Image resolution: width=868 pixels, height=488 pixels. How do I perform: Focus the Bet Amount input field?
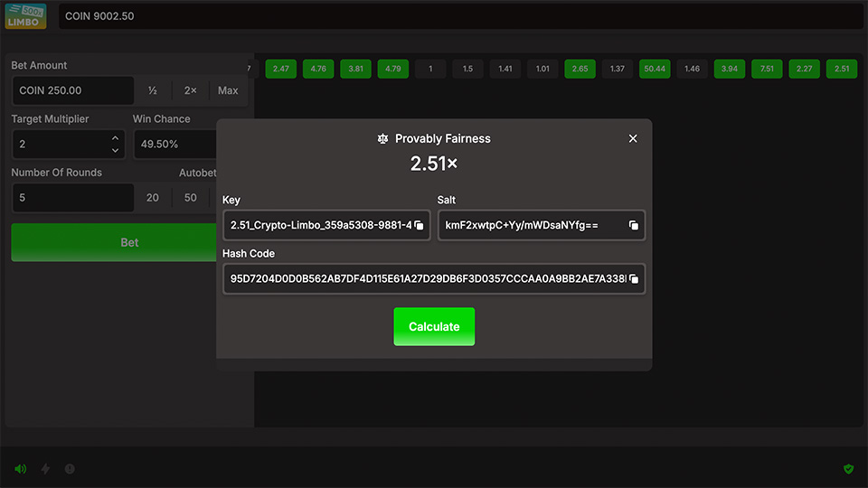(x=73, y=90)
